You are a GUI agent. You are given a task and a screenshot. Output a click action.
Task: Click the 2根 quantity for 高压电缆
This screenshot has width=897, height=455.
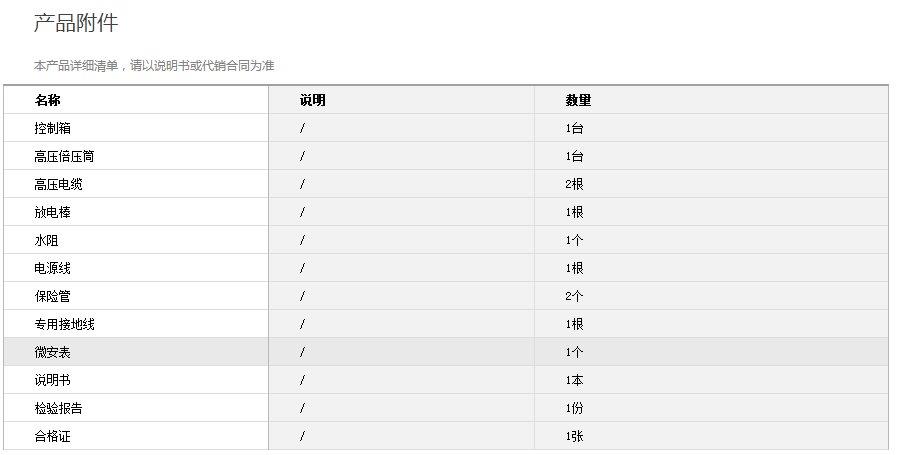tap(574, 184)
